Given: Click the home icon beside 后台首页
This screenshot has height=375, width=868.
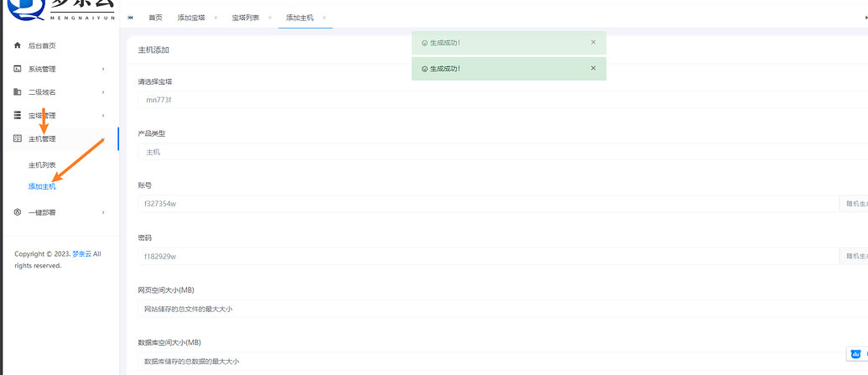Looking at the screenshot, I should (x=18, y=45).
